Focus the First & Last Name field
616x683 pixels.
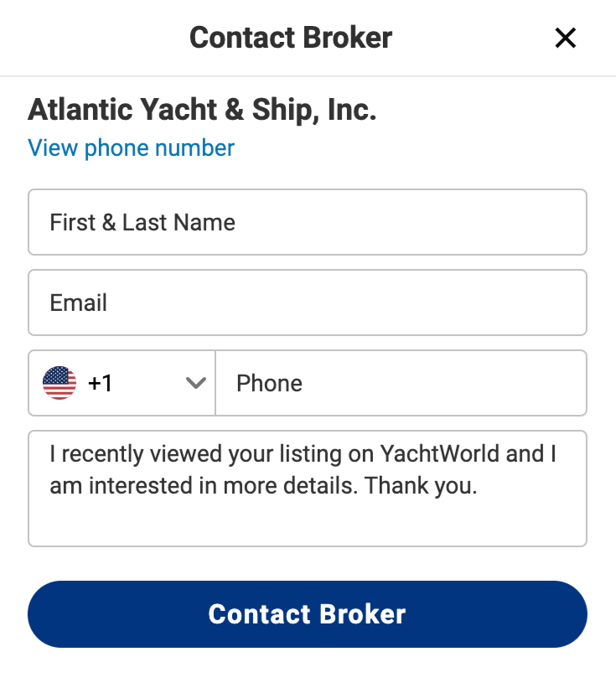(x=308, y=222)
